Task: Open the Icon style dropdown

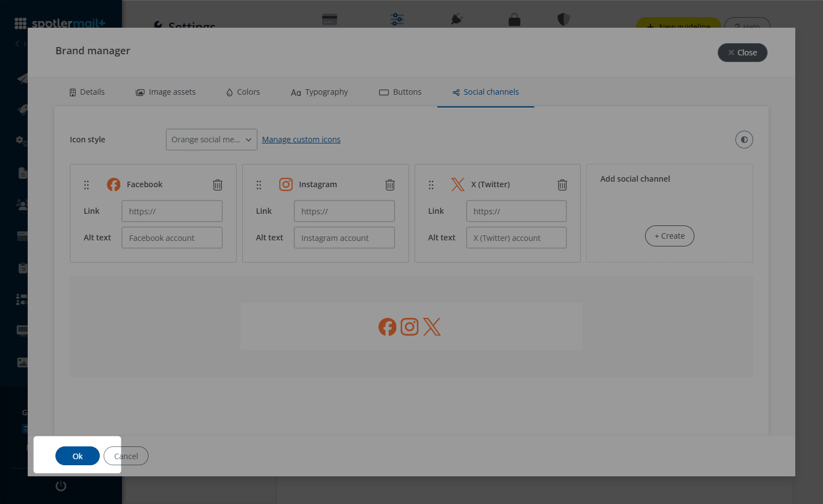Action: (212, 140)
